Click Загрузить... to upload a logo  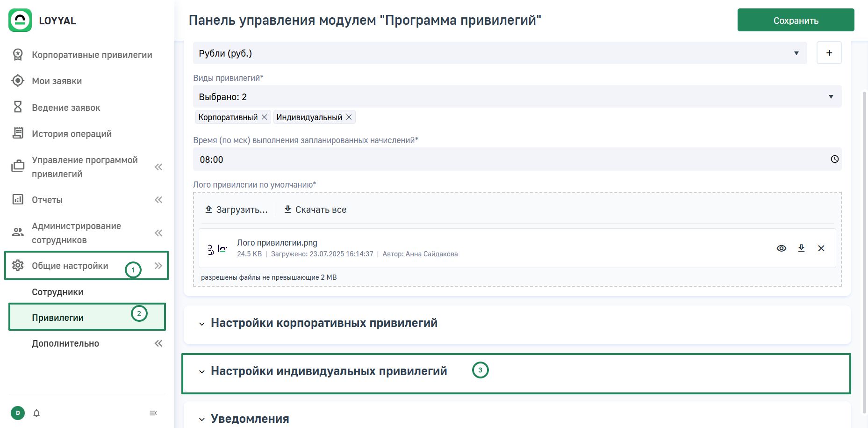tap(237, 210)
